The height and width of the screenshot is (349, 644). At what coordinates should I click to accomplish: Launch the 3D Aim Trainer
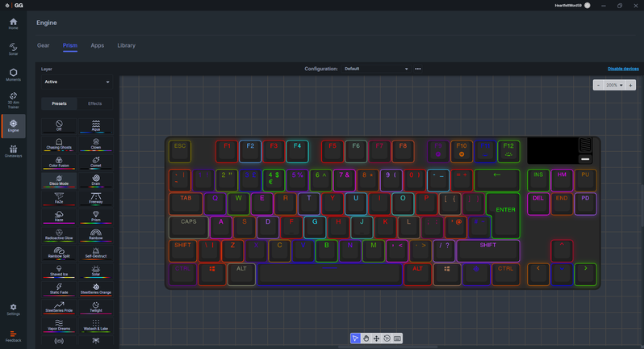click(x=13, y=100)
